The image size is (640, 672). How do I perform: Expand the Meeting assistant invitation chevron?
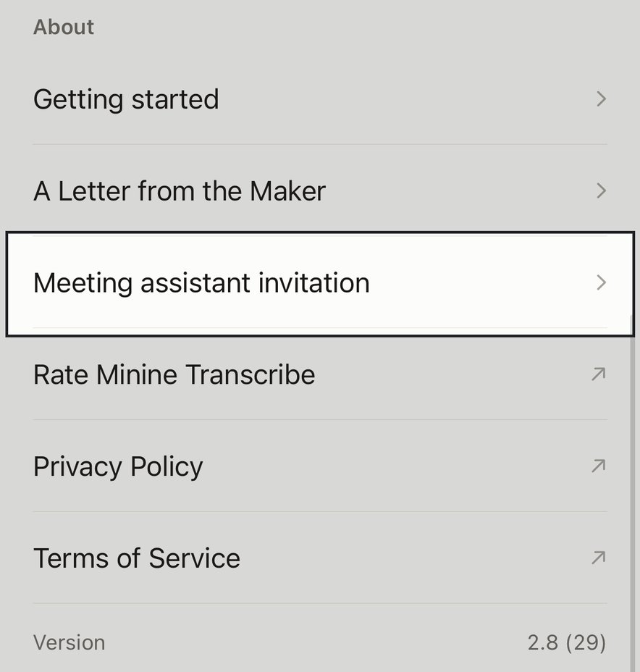(x=602, y=282)
